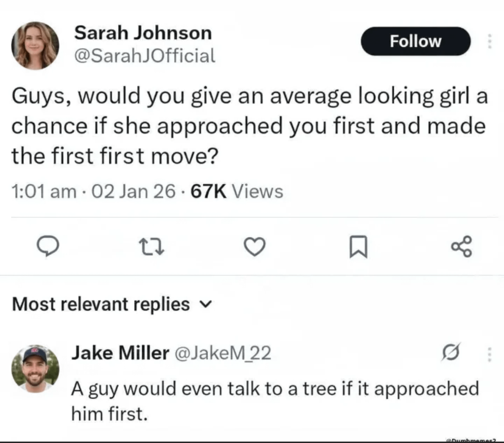
Task: View the 67K Views count details
Action: click(237, 191)
